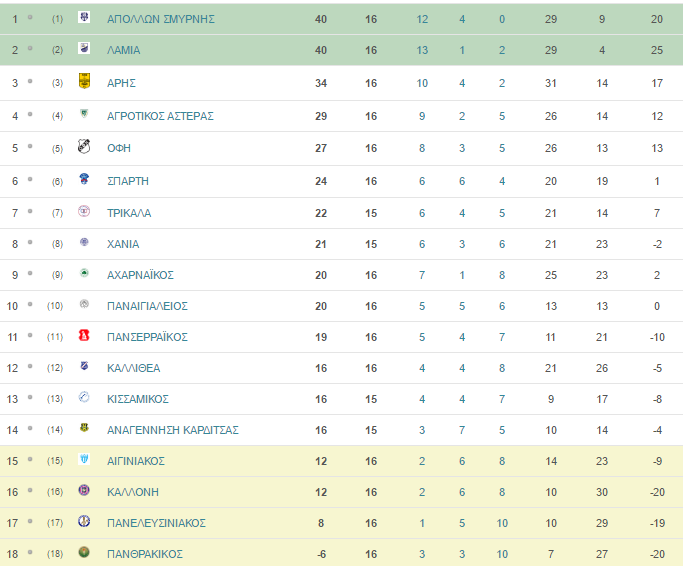The width and height of the screenshot is (683, 566).
Task: Select the ΠΑΝΑΙΓΙΑΛΕΙΟΣ team name
Action: pyautogui.click(x=147, y=306)
